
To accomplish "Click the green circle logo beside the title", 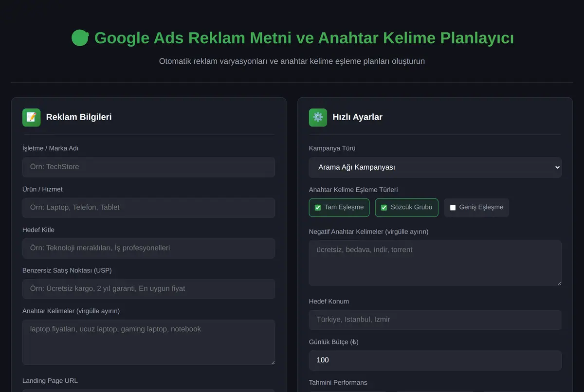I will [80, 38].
